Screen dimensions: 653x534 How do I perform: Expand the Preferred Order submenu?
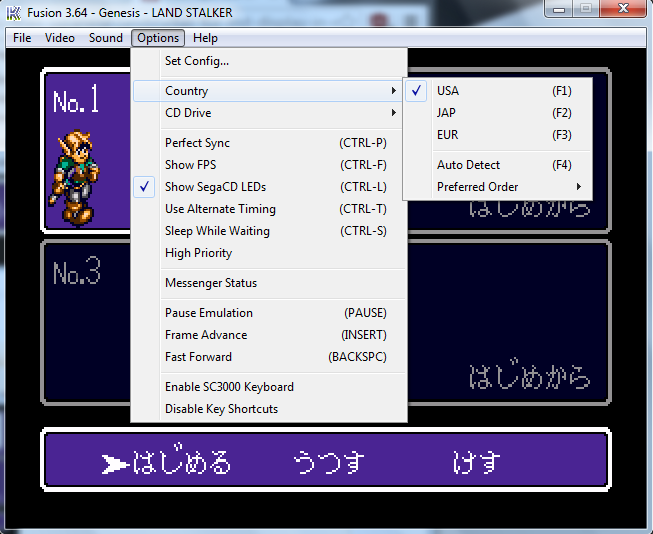(498, 187)
